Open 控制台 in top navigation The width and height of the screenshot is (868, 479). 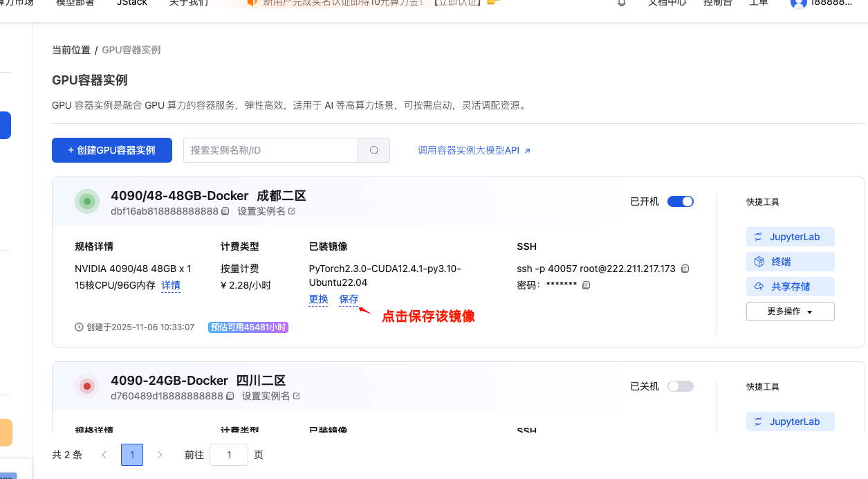tap(717, 3)
